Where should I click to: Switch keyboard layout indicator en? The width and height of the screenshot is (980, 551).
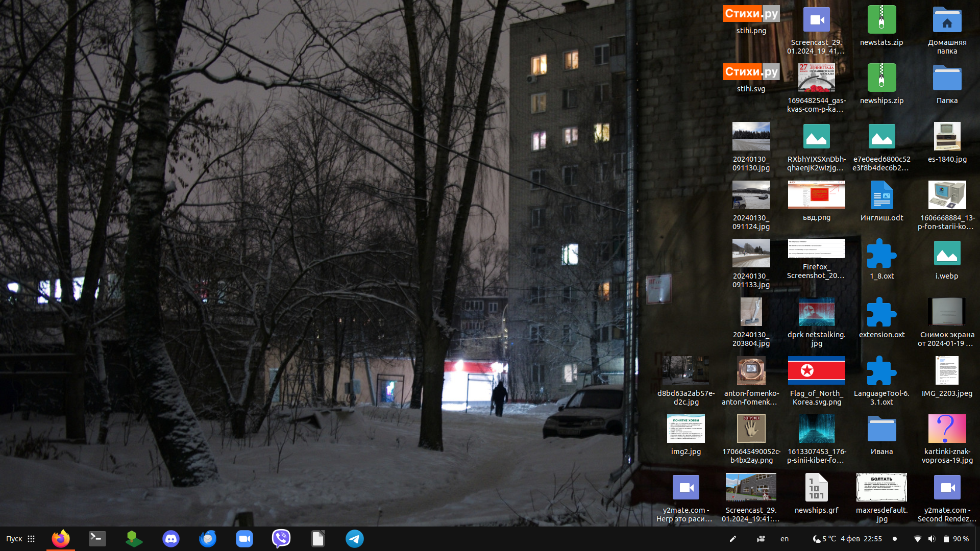click(785, 539)
